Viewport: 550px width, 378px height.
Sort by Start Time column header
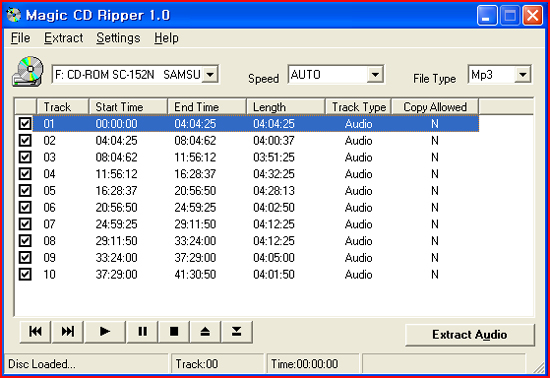128,107
